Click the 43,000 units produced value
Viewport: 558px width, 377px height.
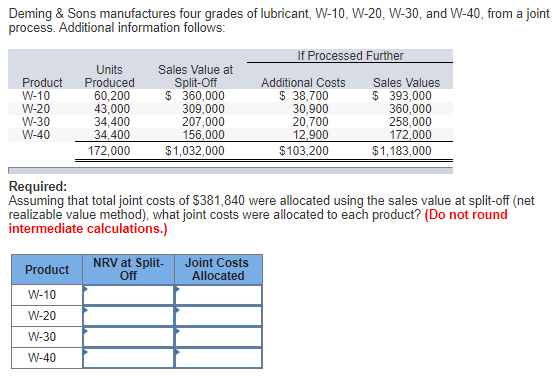click(x=112, y=109)
